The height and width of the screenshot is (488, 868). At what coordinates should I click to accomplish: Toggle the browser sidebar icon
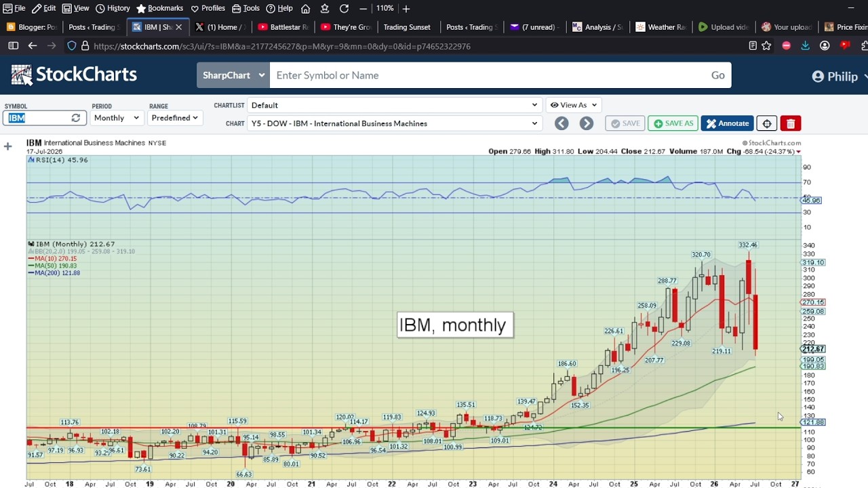(x=13, y=46)
